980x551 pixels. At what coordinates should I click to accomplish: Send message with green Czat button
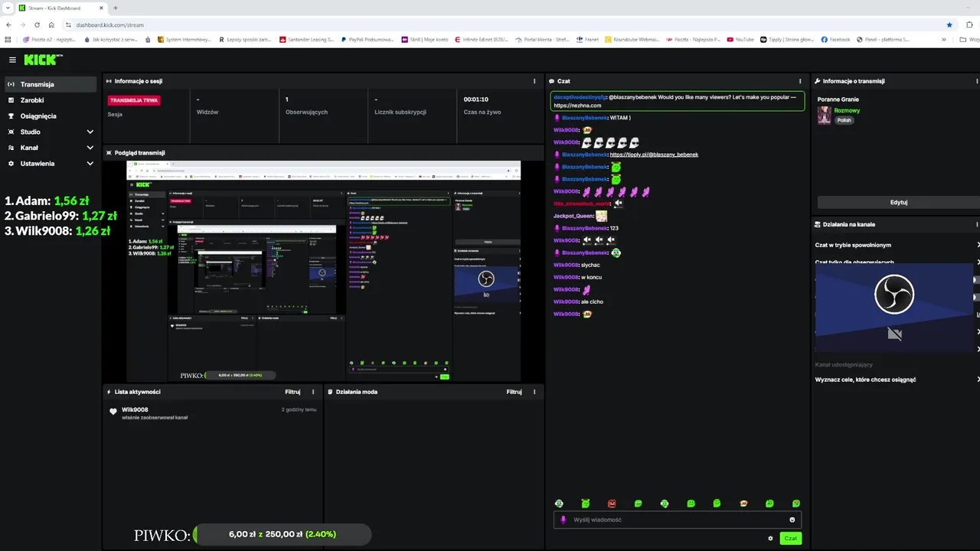[791, 539]
